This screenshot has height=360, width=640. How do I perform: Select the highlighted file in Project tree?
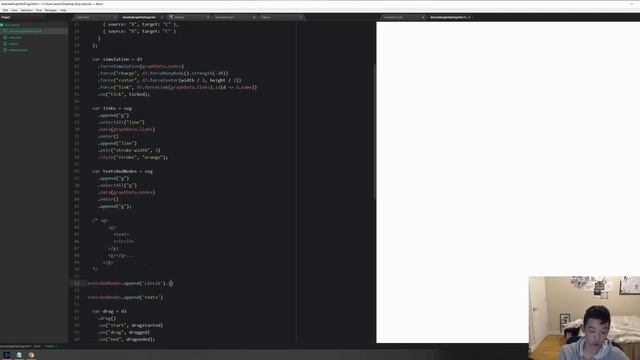34,31
